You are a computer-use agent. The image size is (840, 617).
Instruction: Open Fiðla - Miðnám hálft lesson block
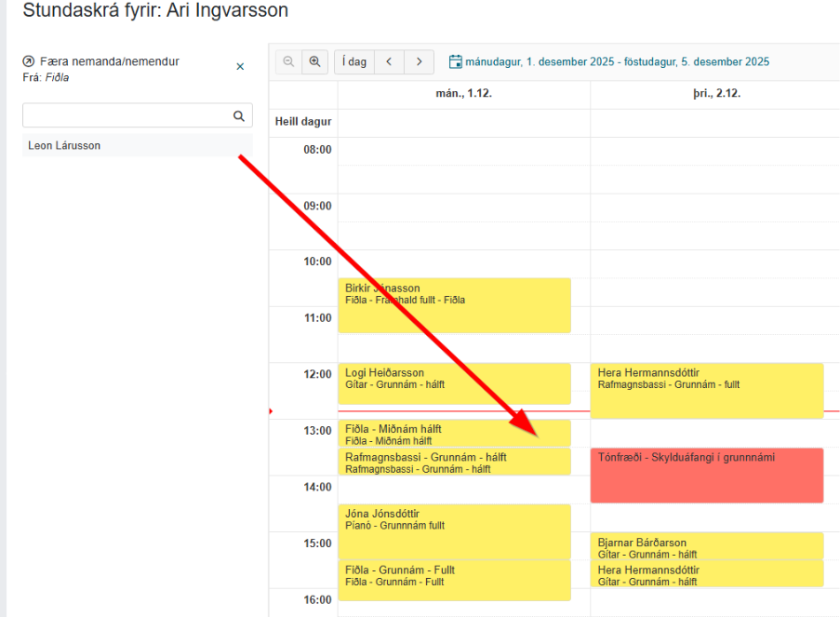454,434
